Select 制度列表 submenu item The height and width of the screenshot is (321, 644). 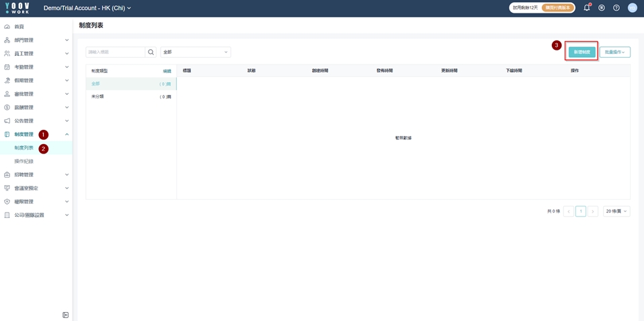pos(24,148)
